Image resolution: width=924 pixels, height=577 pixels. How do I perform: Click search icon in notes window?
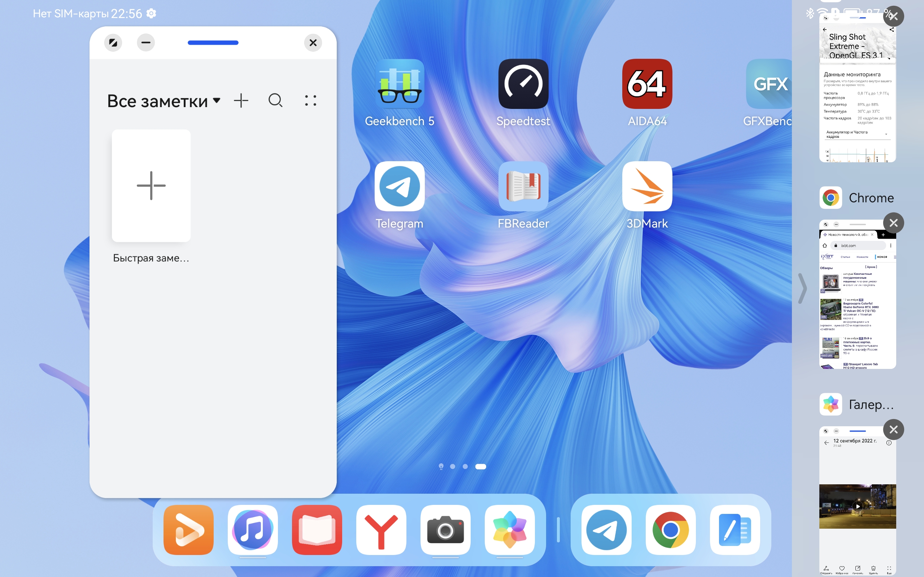(275, 101)
